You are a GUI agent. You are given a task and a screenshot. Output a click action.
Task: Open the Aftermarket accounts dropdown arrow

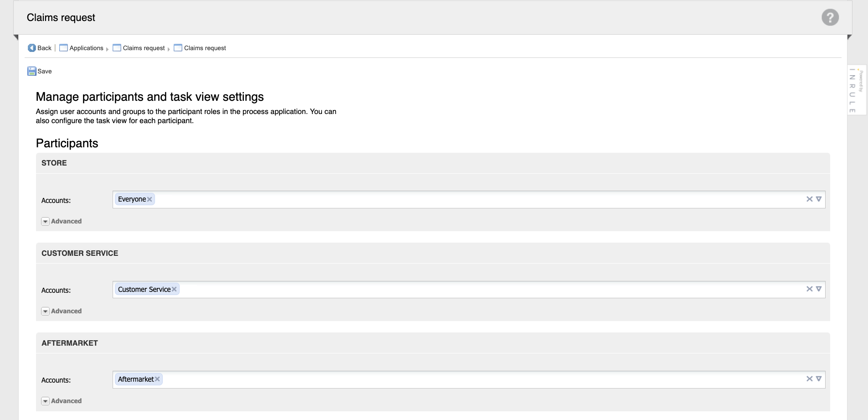pyautogui.click(x=819, y=379)
